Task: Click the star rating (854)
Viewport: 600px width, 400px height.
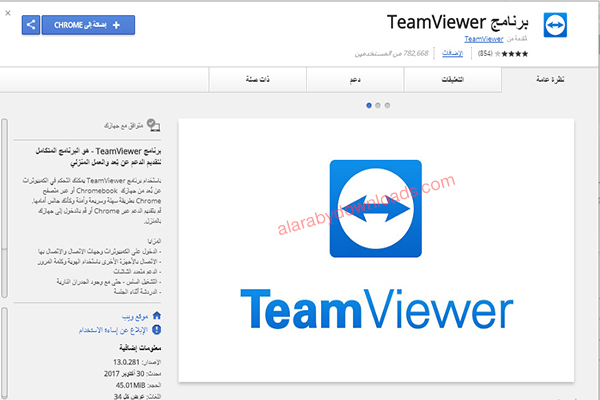Action: [x=503, y=54]
